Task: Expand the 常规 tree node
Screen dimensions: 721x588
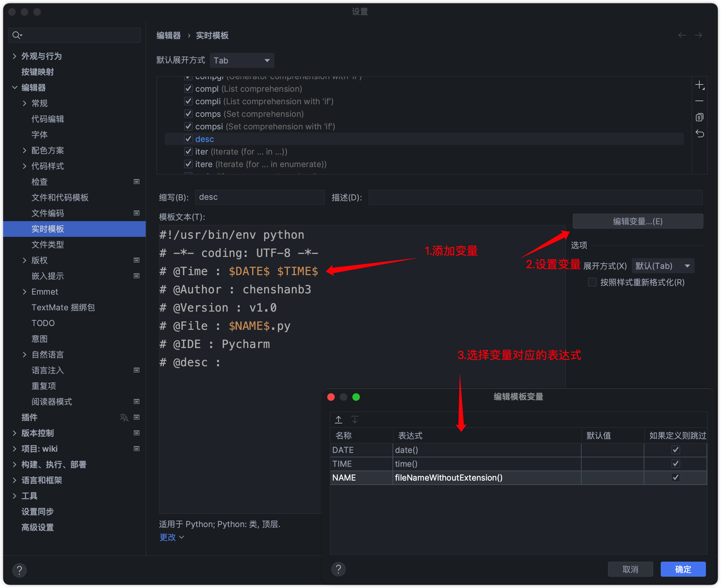Action: pos(24,103)
